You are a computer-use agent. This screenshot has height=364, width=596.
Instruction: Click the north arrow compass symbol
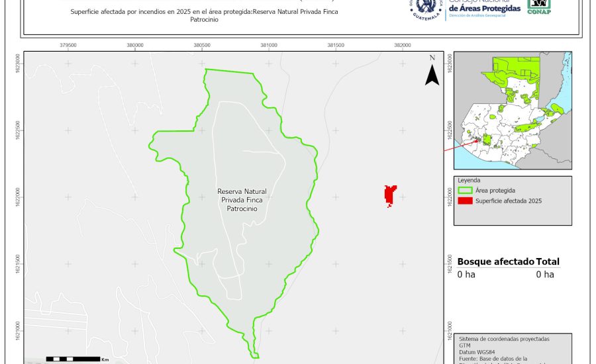pos(432,73)
